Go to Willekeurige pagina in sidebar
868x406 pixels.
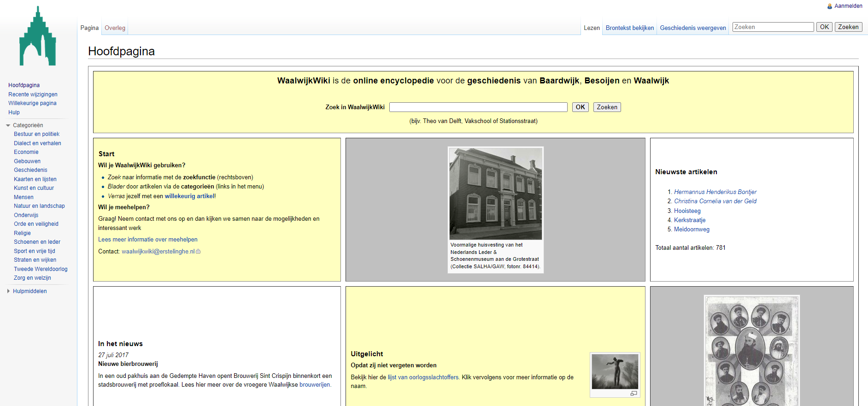[32, 103]
